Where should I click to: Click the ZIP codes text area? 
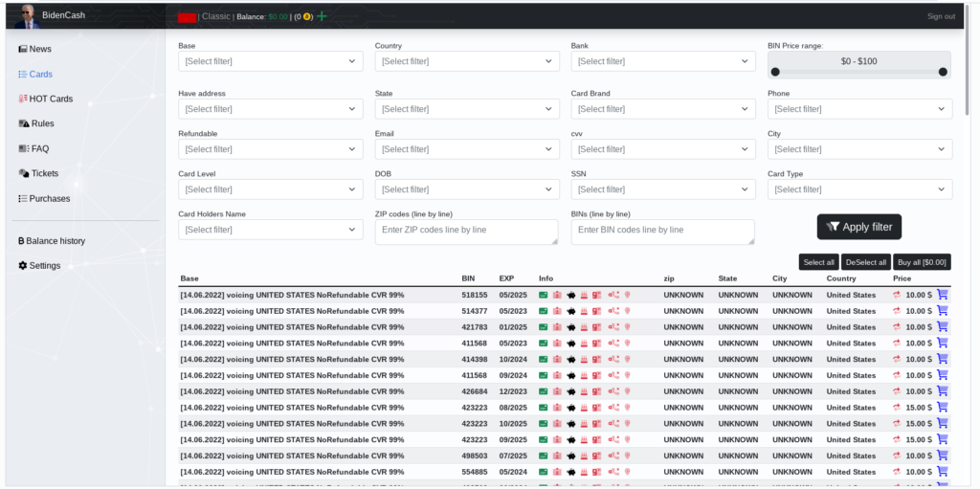click(467, 232)
